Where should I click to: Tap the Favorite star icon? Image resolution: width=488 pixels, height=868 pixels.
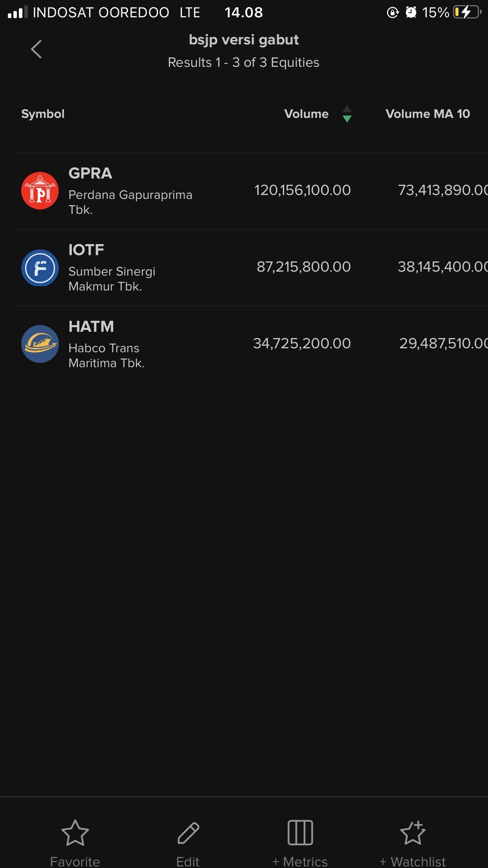75,832
